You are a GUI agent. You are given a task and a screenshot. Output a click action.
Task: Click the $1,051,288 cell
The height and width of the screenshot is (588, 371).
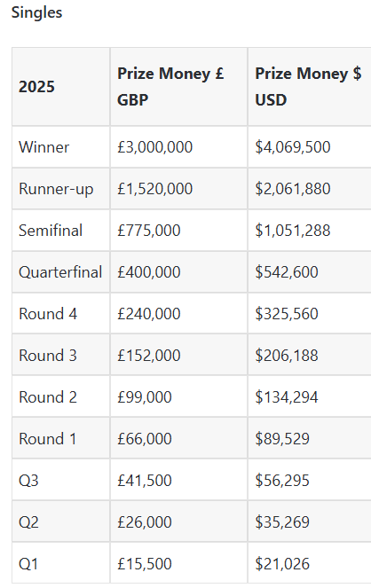point(293,231)
